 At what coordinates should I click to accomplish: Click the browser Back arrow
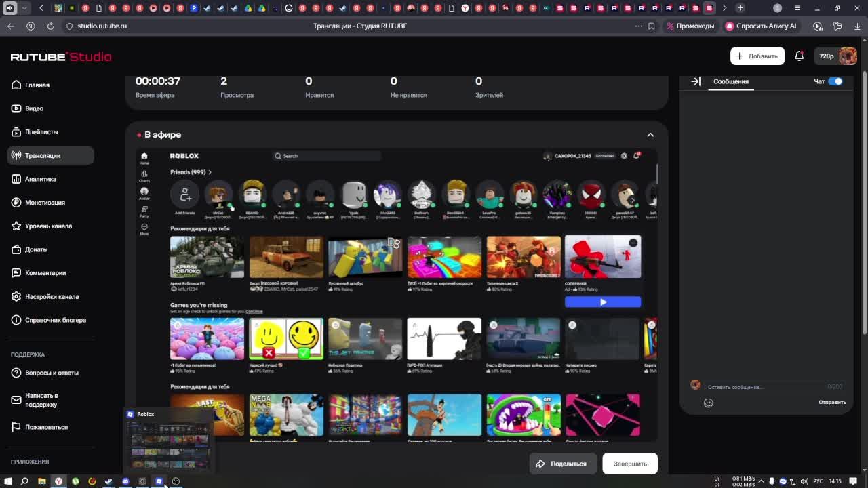(11, 26)
